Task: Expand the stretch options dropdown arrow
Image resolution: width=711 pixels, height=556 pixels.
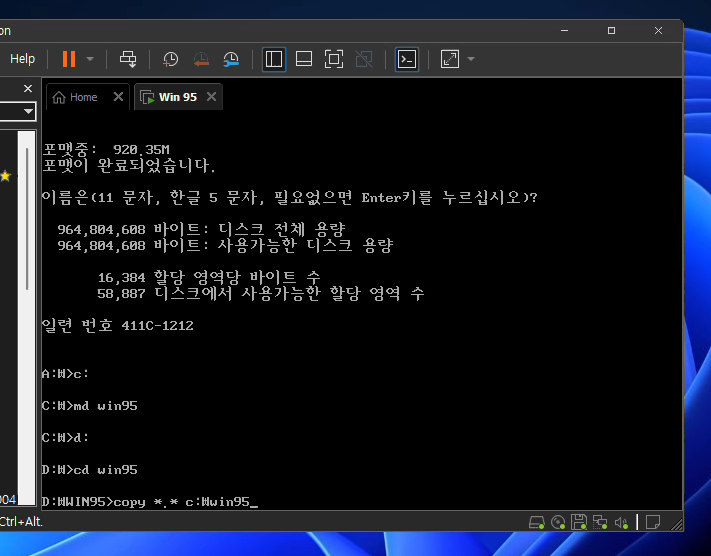Action: pyautogui.click(x=471, y=59)
